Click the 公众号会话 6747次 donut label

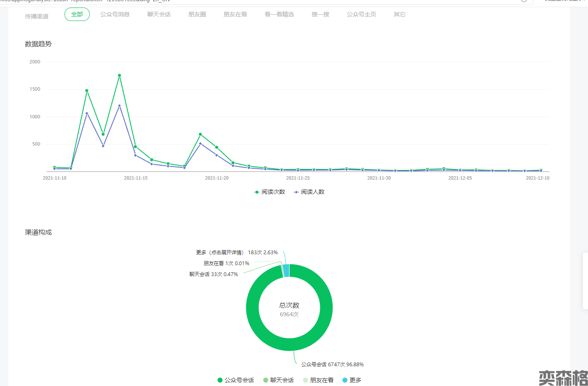pos(332,365)
